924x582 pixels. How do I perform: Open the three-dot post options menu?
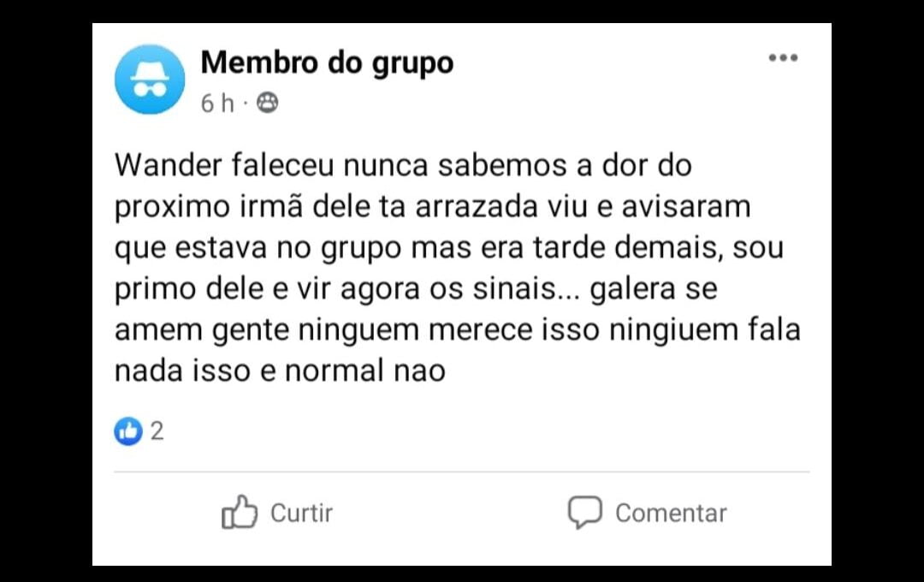783,58
